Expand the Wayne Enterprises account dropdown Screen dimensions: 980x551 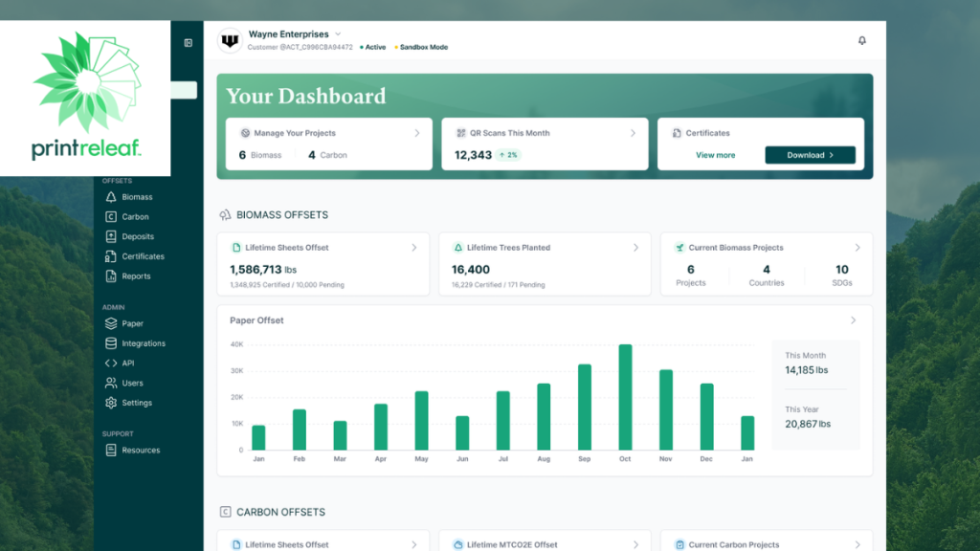click(338, 34)
